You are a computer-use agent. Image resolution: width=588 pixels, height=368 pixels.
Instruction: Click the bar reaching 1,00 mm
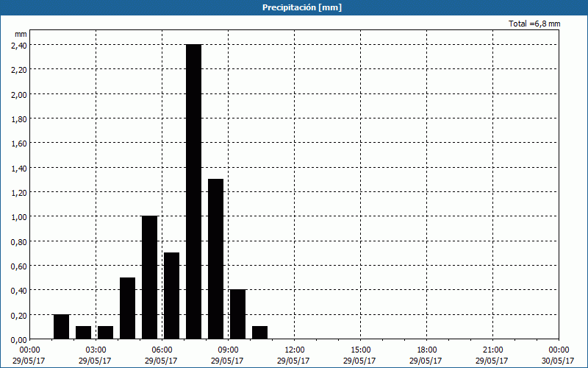click(x=150, y=277)
